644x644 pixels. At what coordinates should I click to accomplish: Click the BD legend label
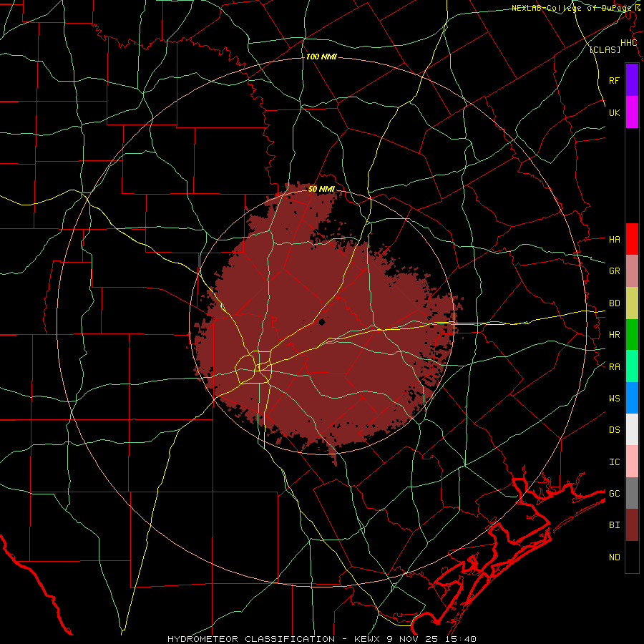click(614, 303)
